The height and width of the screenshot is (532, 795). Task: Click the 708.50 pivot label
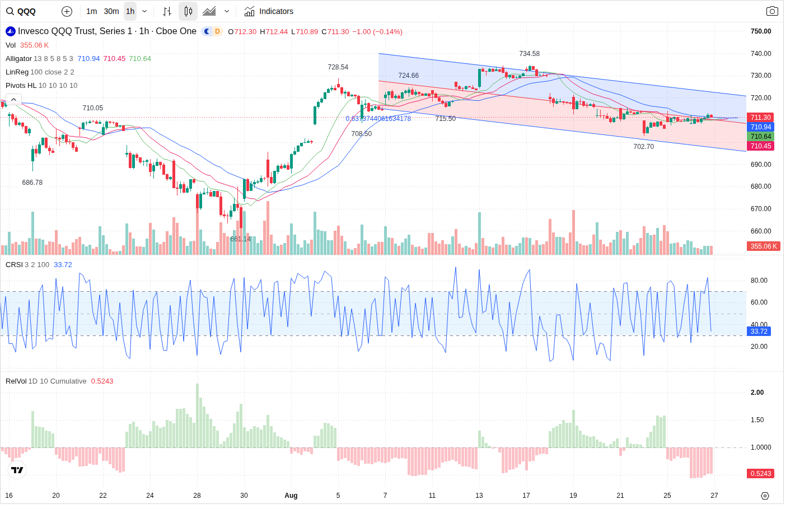361,134
